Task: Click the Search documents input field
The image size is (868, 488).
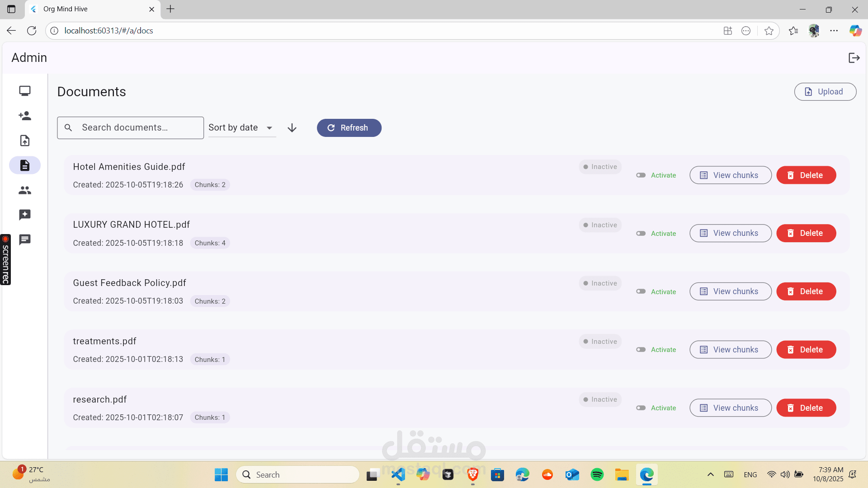Action: [x=136, y=128]
